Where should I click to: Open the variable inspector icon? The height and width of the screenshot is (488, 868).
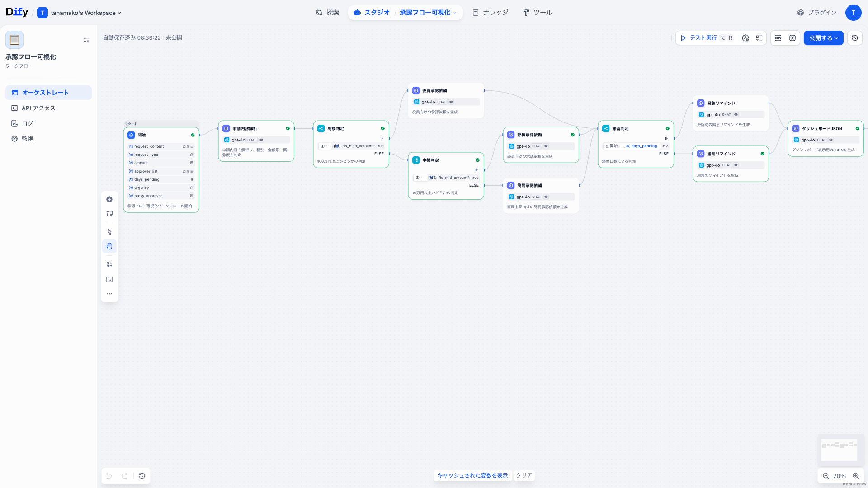pos(792,38)
